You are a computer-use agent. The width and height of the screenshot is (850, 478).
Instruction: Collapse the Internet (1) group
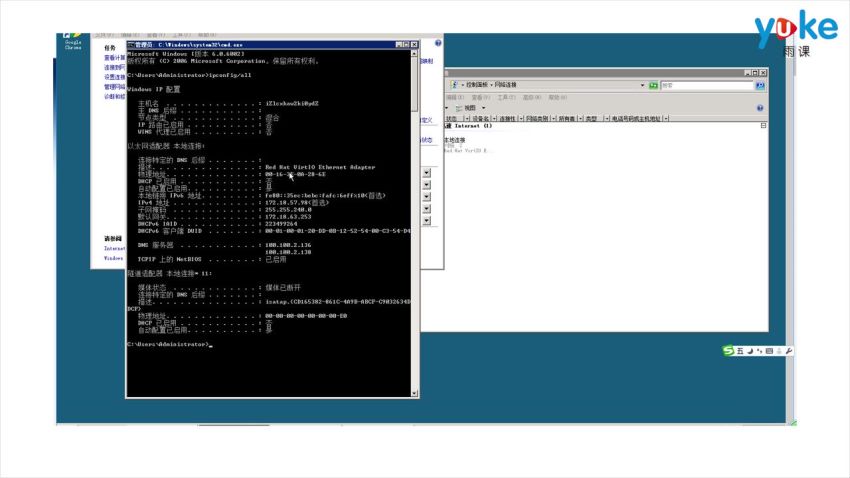[763, 126]
